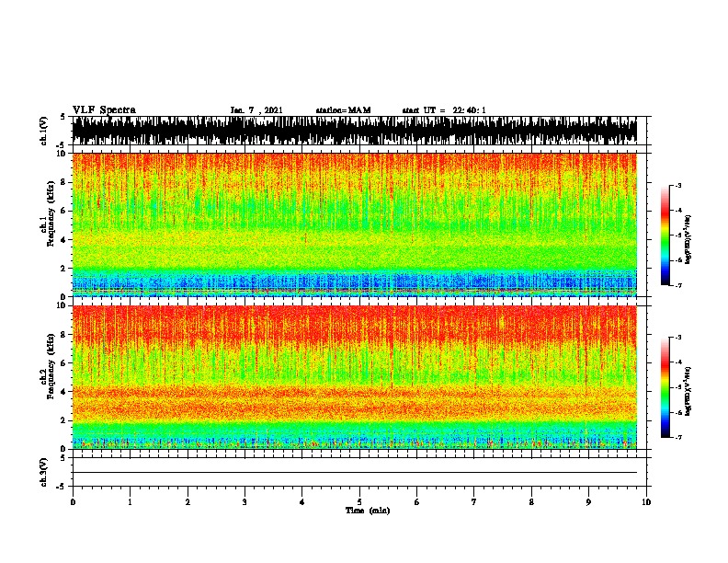Click the 'Time (min)' x-axis label
The width and height of the screenshot is (728, 563).
coord(368,511)
